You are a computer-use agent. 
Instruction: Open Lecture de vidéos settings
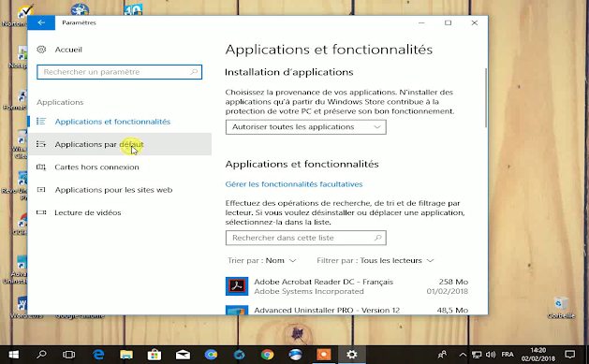click(120, 212)
